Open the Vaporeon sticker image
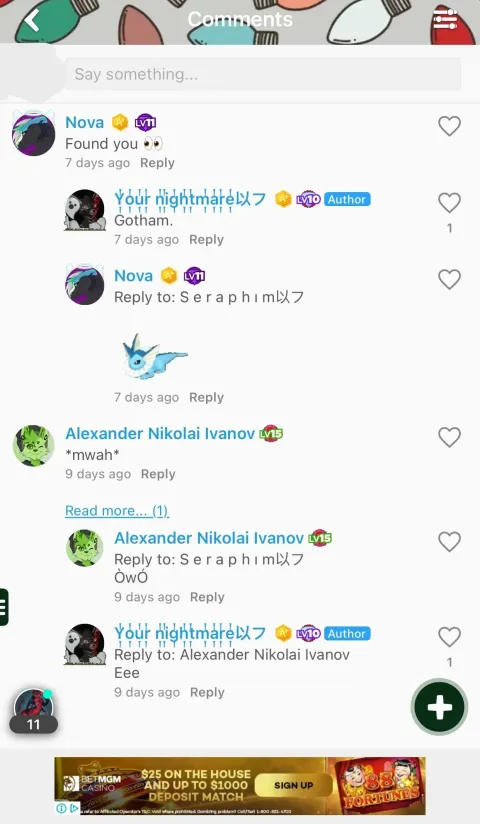The image size is (480, 824). click(155, 356)
